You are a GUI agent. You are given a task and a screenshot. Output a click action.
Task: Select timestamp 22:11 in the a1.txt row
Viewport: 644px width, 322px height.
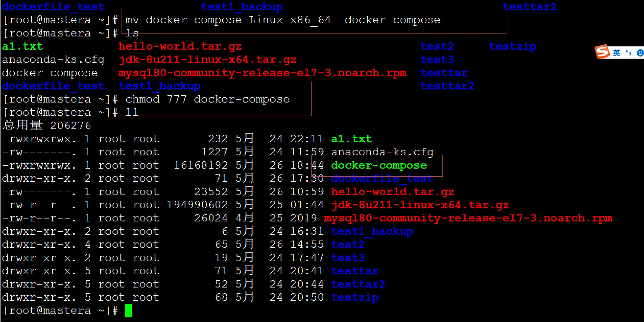[x=307, y=139]
